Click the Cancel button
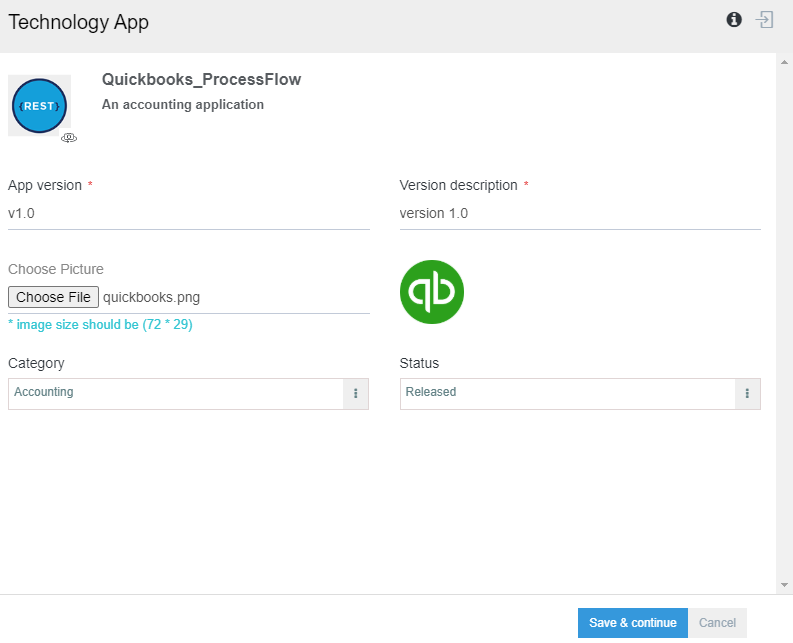 [717, 623]
